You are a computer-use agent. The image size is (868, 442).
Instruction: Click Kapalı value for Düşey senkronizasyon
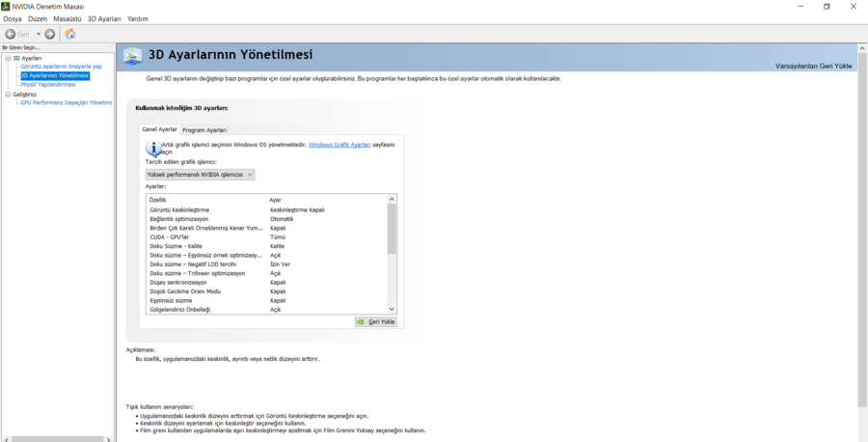coord(278,283)
